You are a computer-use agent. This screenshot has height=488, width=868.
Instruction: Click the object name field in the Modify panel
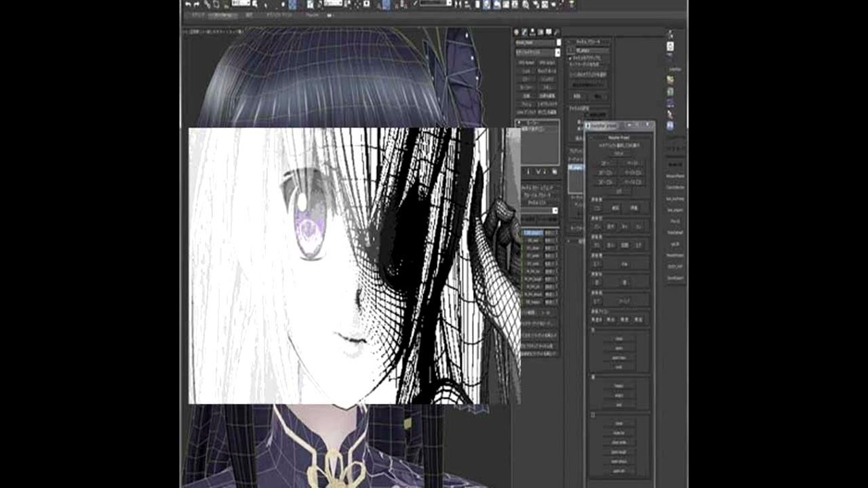pyautogui.click(x=535, y=43)
